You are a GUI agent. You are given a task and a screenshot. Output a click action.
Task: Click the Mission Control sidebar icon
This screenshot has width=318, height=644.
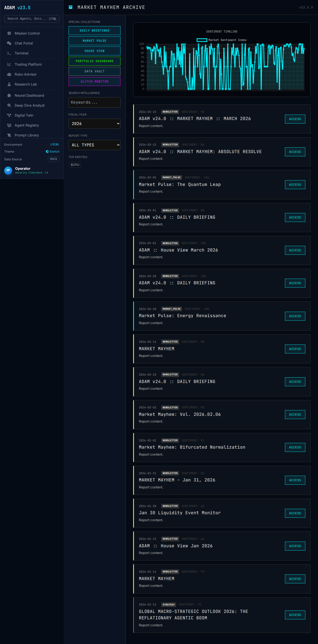(9, 33)
